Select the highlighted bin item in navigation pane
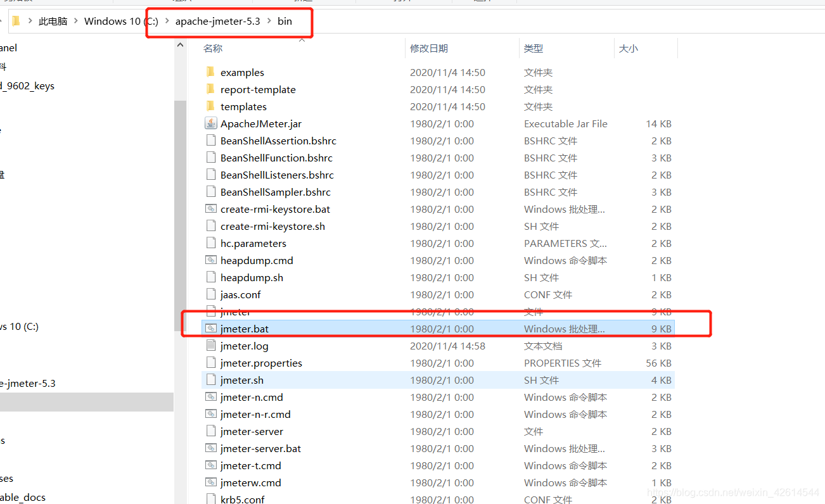The height and width of the screenshot is (504, 825). [86, 402]
